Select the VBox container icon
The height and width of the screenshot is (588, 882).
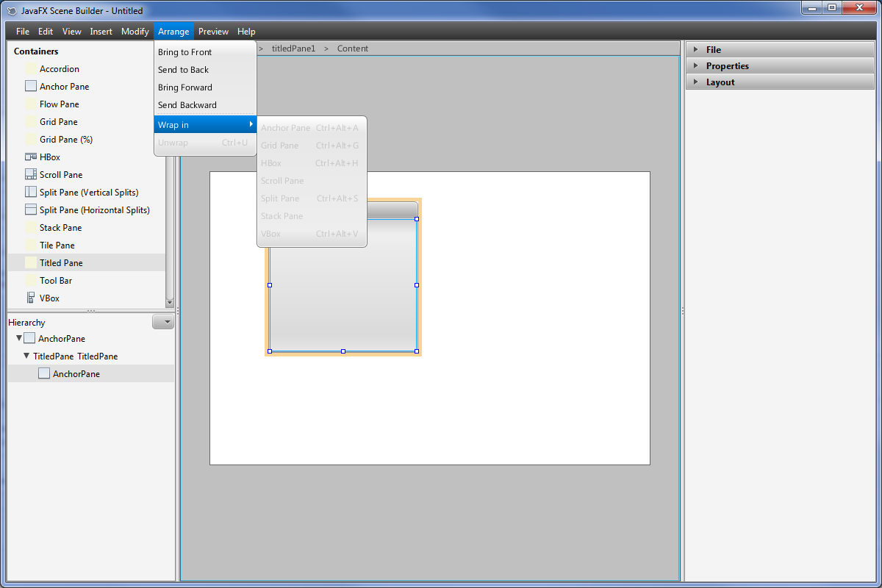(31, 298)
